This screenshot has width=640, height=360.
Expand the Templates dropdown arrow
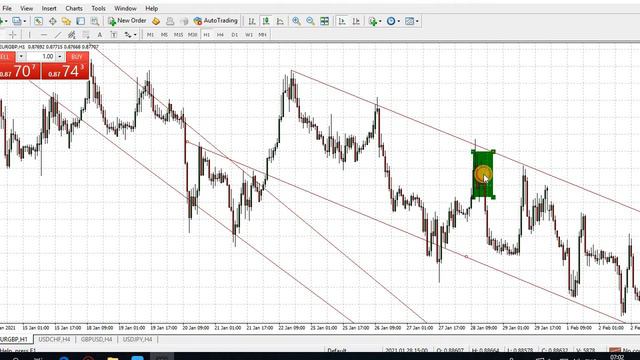pyautogui.click(x=417, y=21)
